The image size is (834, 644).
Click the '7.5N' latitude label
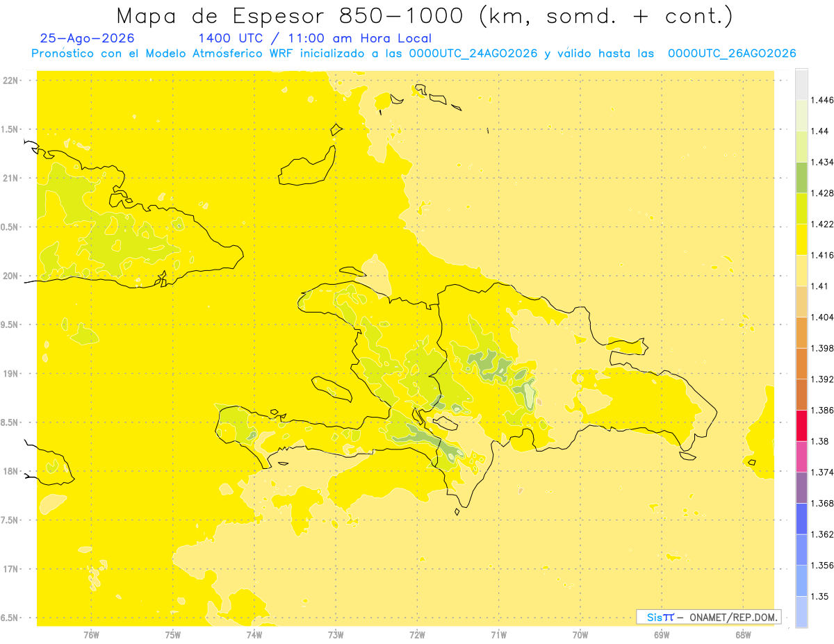click(x=10, y=521)
